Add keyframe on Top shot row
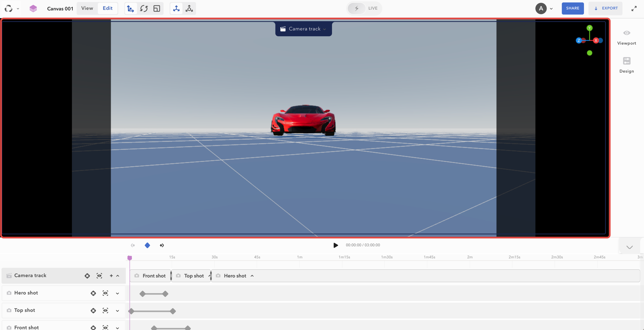Screen dimensions: 644x330 [x=93, y=310]
